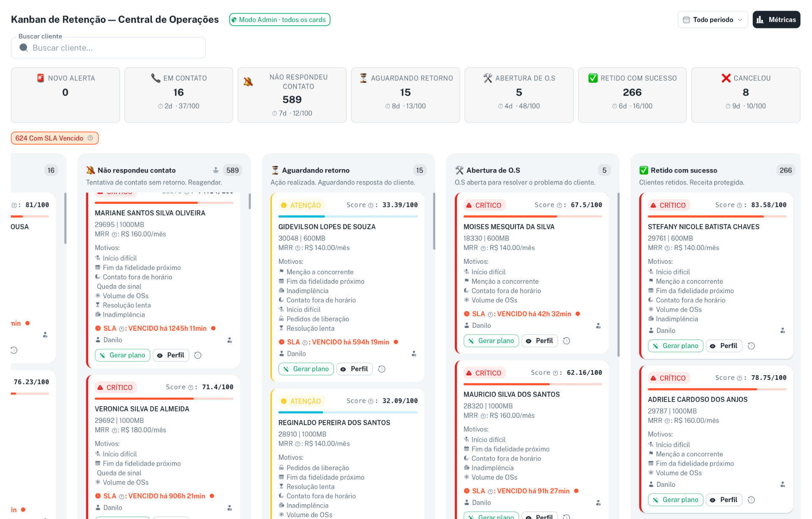Click Gerar plano for Moises Mesquita da Silva
812x519 pixels.
491,341
